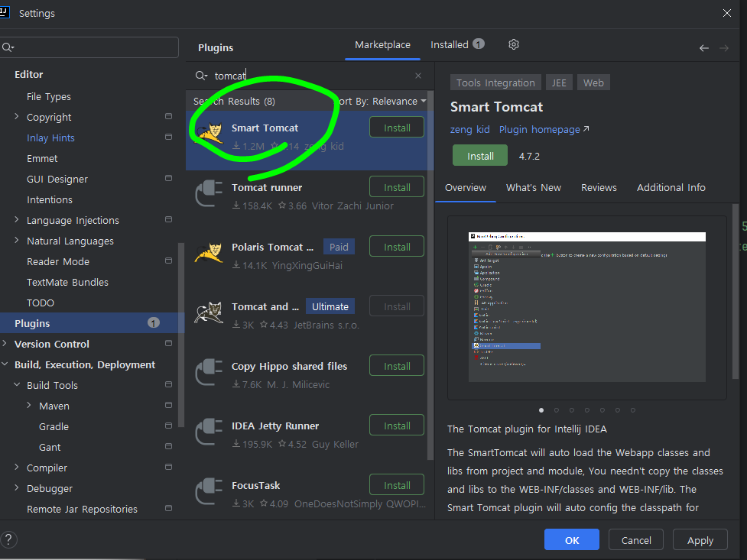Click the project-level marker next to GUI Designer
Viewport: 747px width, 560px height.
(168, 178)
